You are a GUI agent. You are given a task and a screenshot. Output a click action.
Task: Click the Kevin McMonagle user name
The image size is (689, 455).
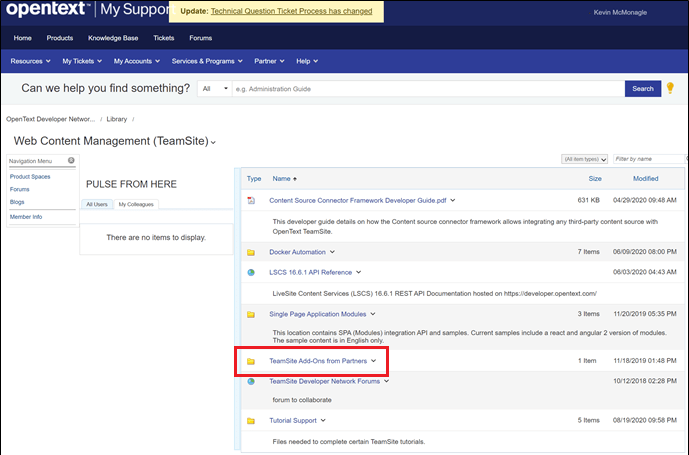pyautogui.click(x=620, y=13)
